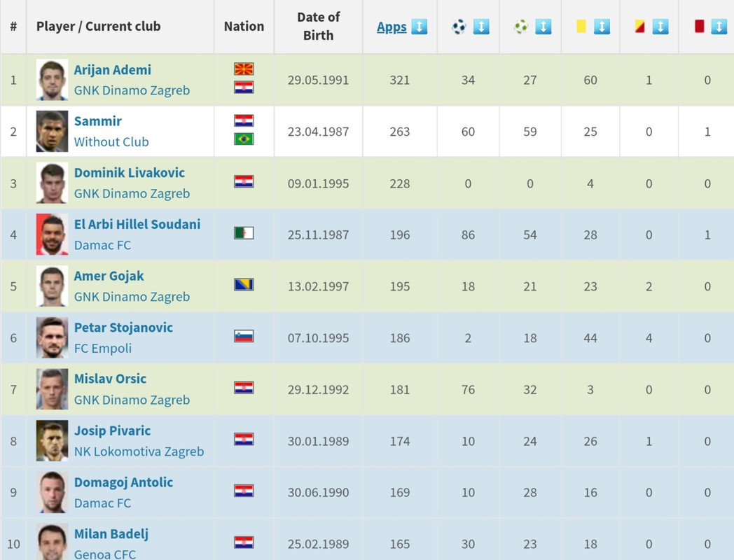
Task: Click the yellow-red card header icon
Action: click(640, 26)
